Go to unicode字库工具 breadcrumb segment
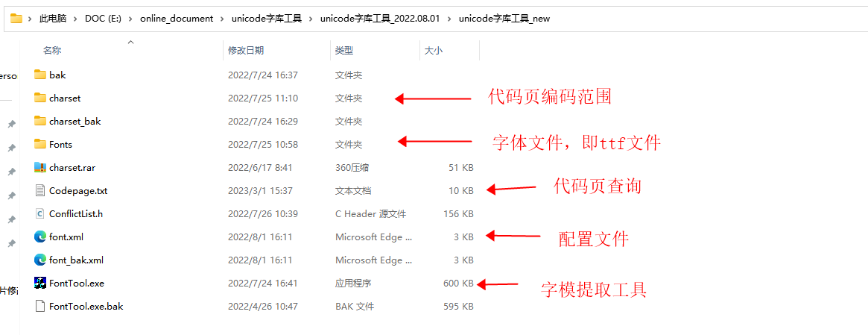This screenshot has width=868, height=335. pos(267,19)
